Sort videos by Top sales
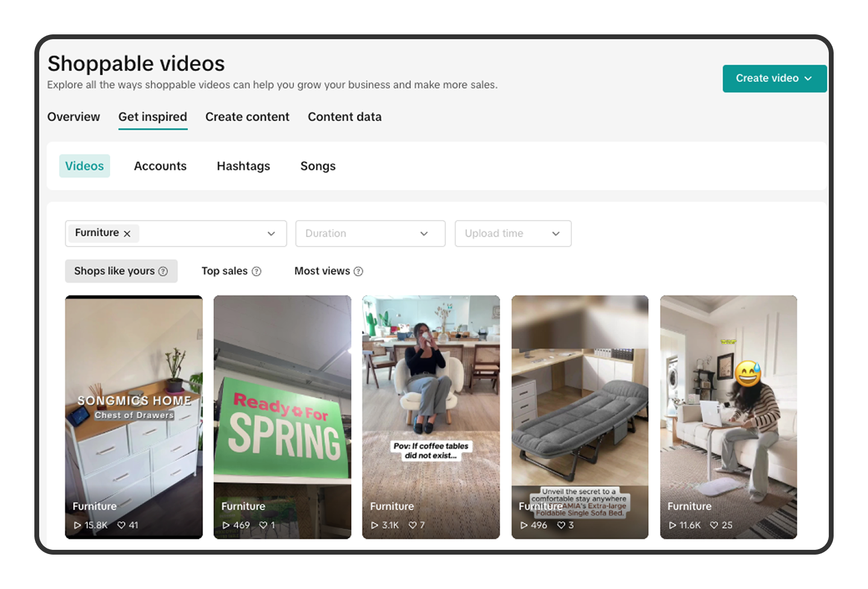This screenshot has width=868, height=589. pyautogui.click(x=225, y=271)
